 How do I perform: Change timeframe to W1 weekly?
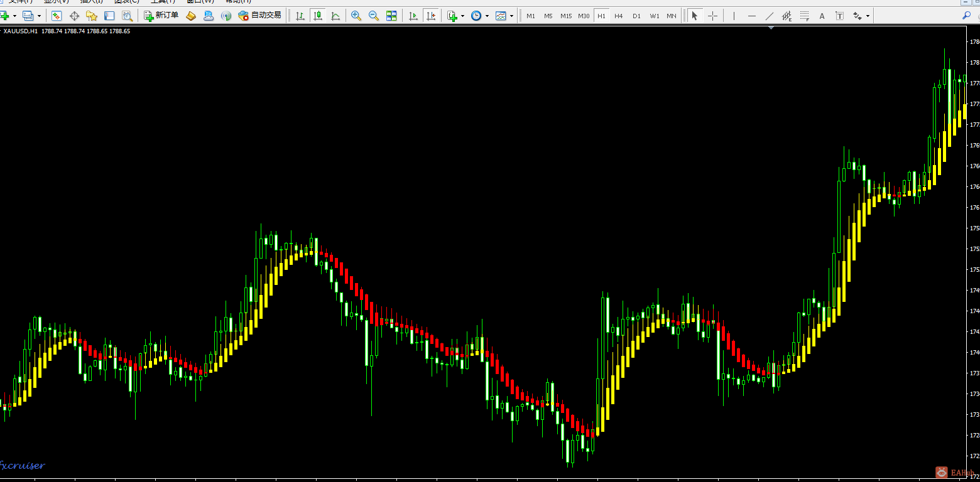tap(655, 16)
